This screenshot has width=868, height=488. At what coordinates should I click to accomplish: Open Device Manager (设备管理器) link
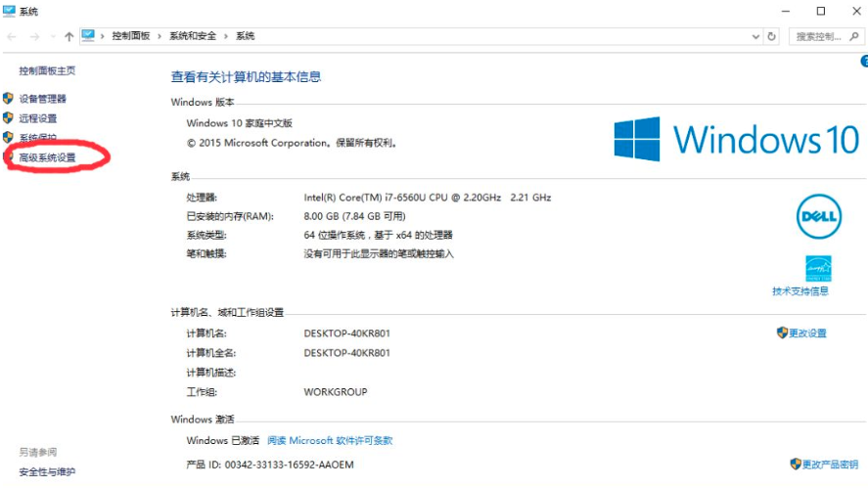tap(43, 99)
